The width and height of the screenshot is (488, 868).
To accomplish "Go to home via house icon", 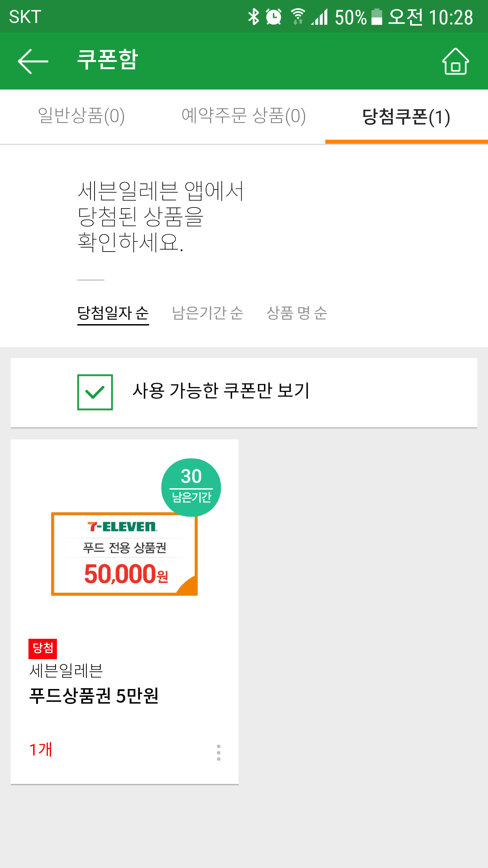I will click(455, 61).
